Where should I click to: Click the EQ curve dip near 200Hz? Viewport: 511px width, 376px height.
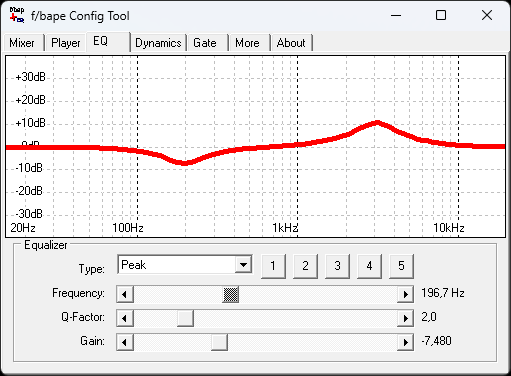point(184,163)
